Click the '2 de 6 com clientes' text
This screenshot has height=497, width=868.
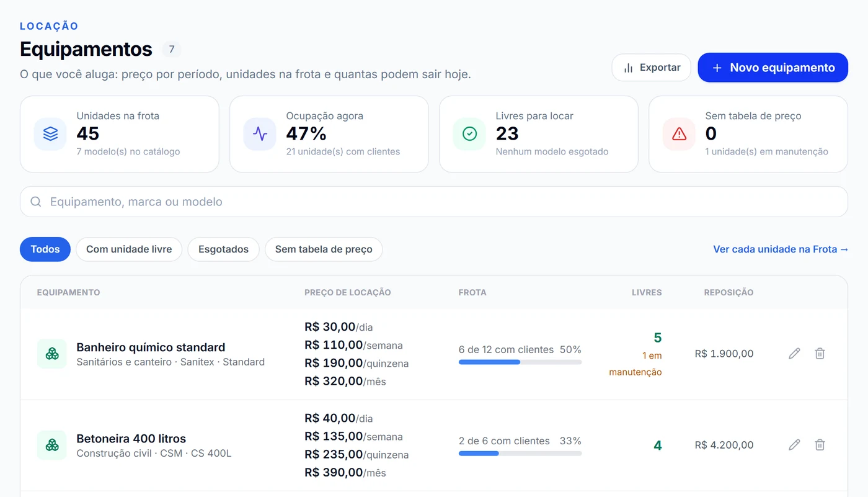(x=504, y=441)
